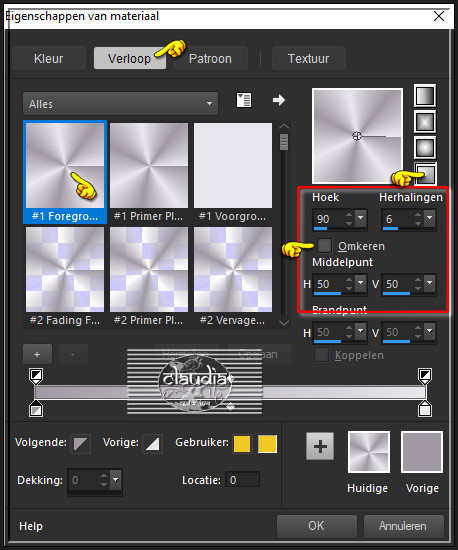Click the gradient list scrollbar thumb

pos(284,142)
